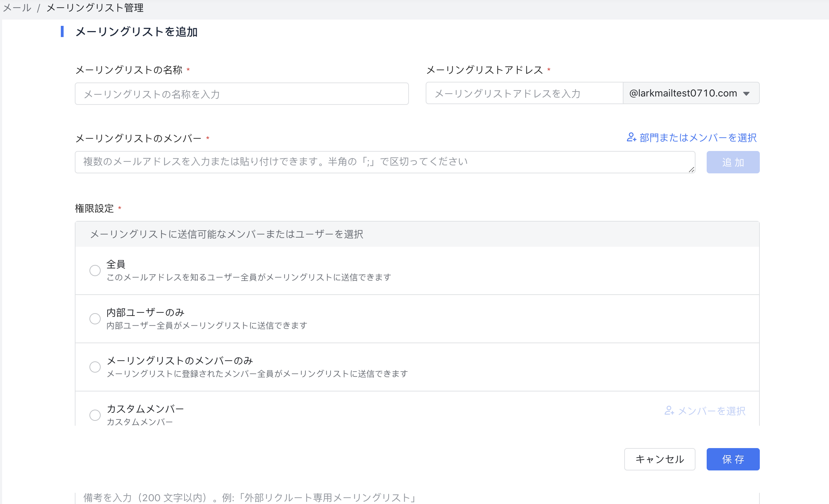This screenshot has width=829, height=504.
Task: Click the text area resize handle
Action: click(691, 170)
